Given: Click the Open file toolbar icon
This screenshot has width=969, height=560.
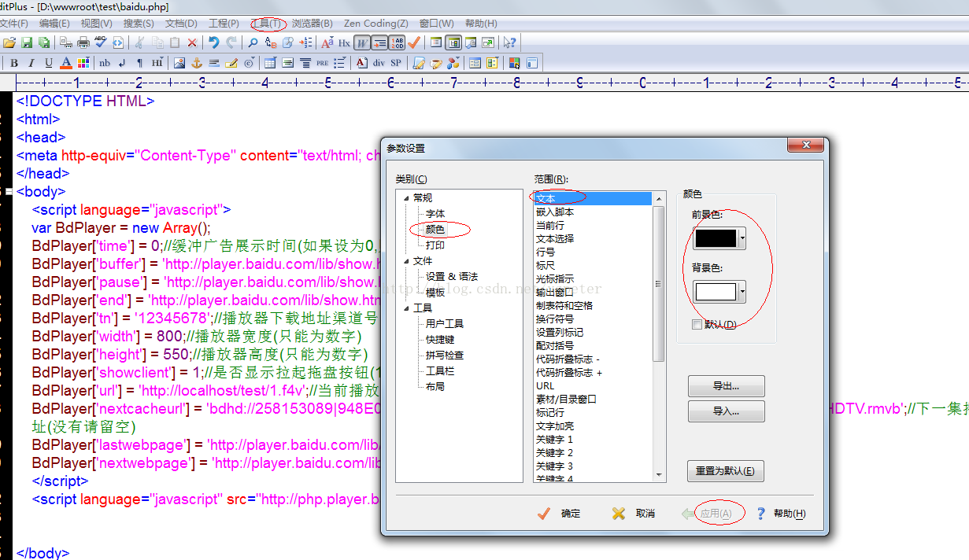Looking at the screenshot, I should pos(9,42).
